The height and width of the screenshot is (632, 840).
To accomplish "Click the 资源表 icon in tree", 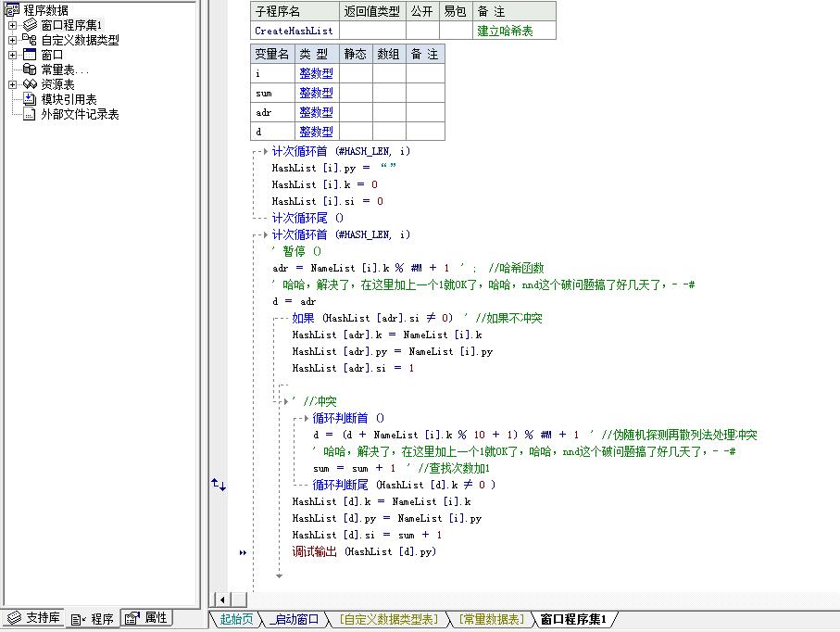I will (x=30, y=84).
